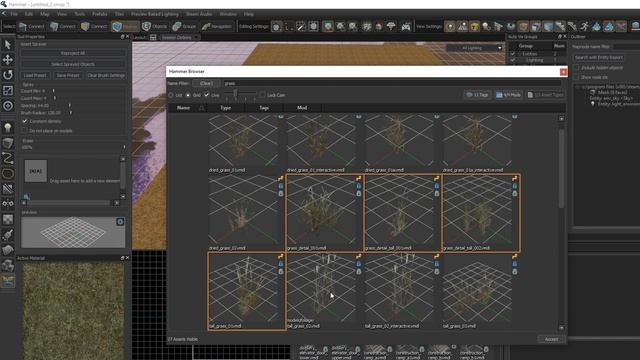The height and width of the screenshot is (360, 640).
Task: Toggle Include hidden objects checkbox in Outliner
Action: click(x=576, y=67)
